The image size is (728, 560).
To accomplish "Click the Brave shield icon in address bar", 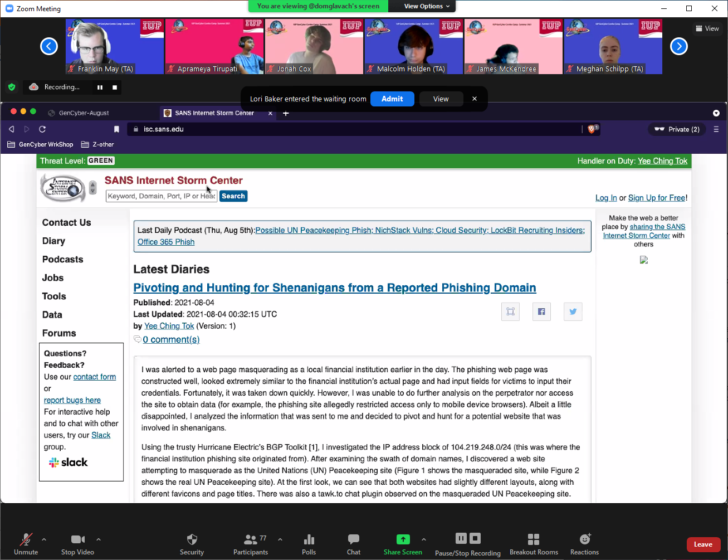I will point(592,129).
